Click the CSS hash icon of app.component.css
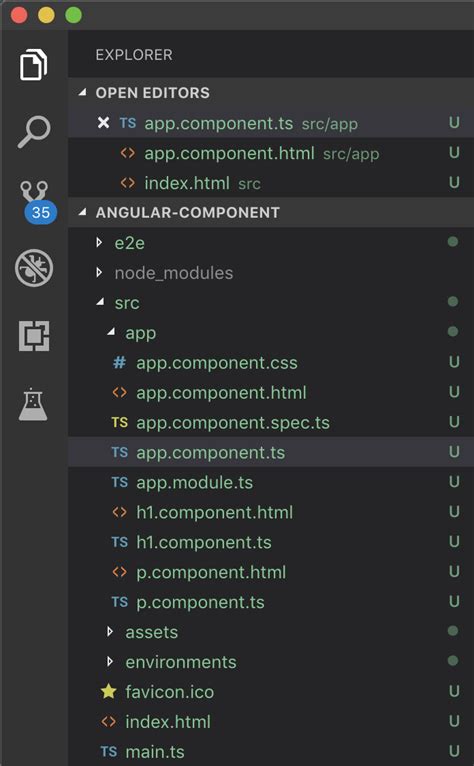The height and width of the screenshot is (766, 474). pyautogui.click(x=119, y=362)
